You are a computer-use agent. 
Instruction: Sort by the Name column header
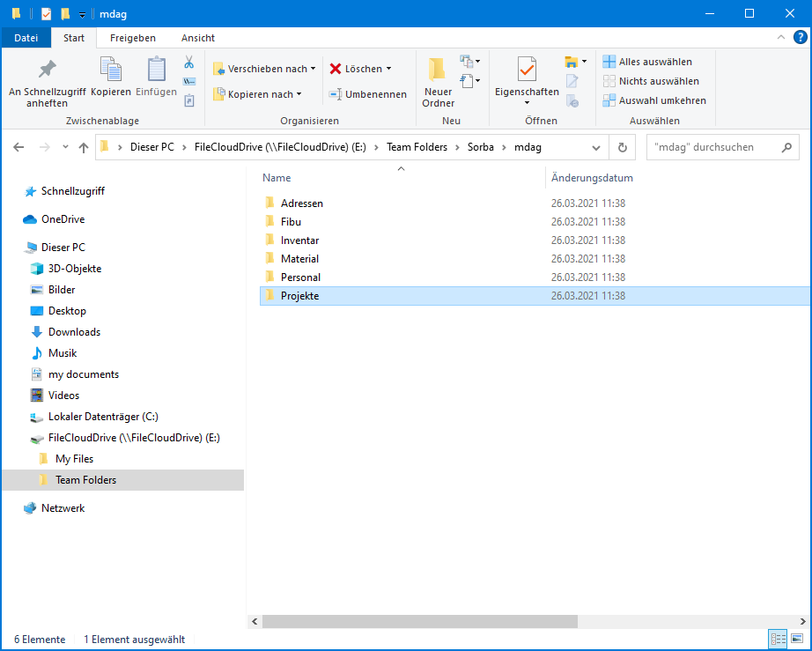click(277, 178)
